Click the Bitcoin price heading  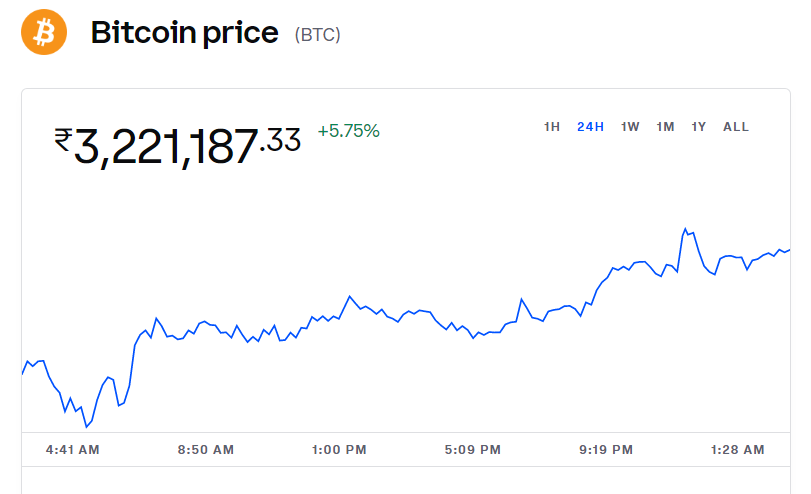tap(184, 33)
